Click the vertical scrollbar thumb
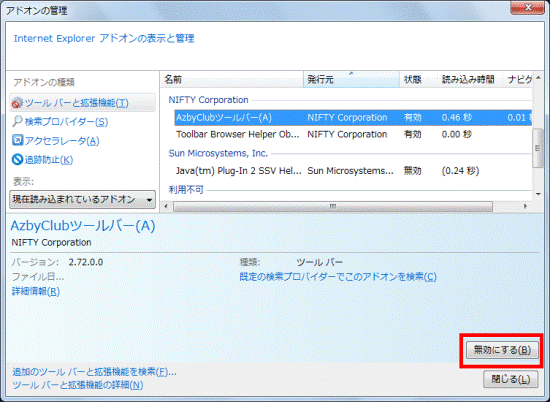 [x=538, y=148]
